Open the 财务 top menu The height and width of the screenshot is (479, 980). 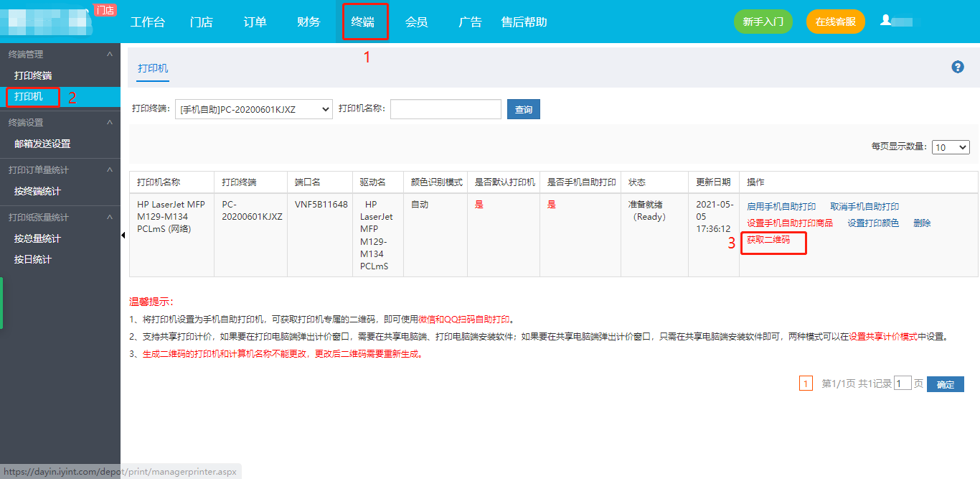(x=308, y=22)
